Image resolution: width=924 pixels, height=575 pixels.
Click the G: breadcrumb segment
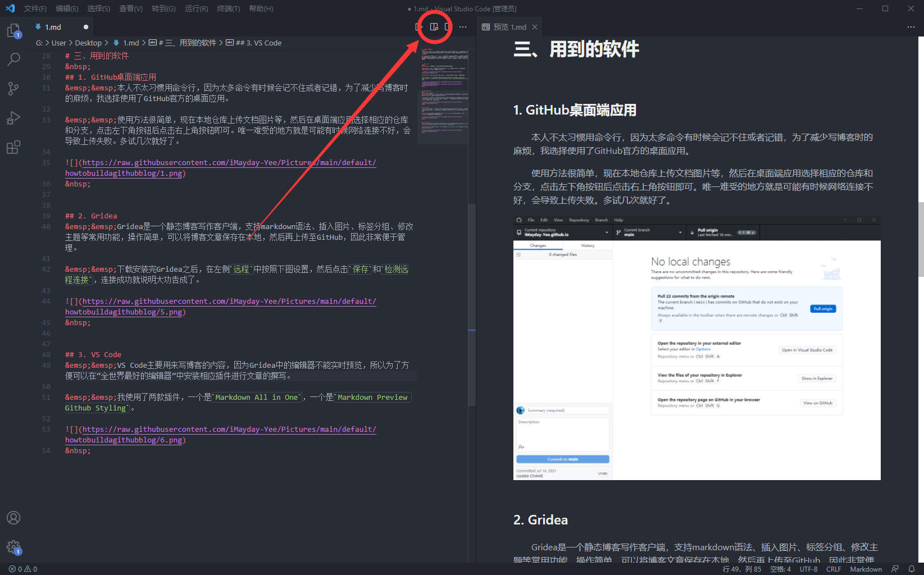pyautogui.click(x=39, y=43)
